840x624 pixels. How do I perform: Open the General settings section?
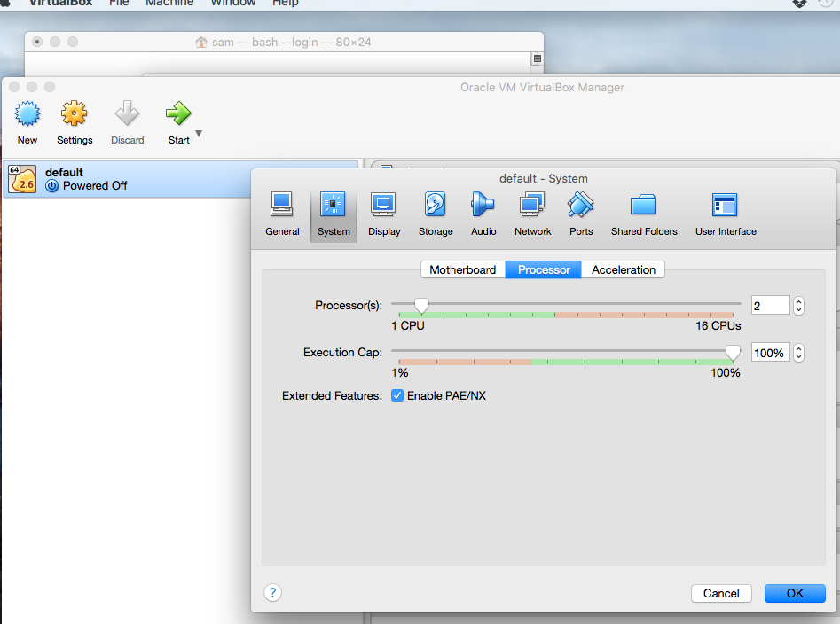click(x=282, y=214)
